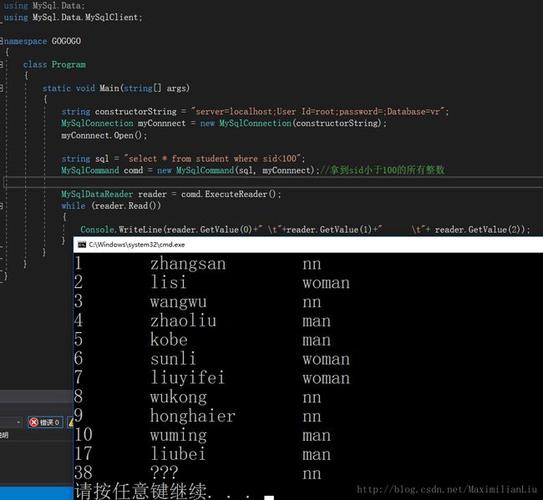543x500 pixels.
Task: Collapse the class Program code block
Action: pos(1,64)
